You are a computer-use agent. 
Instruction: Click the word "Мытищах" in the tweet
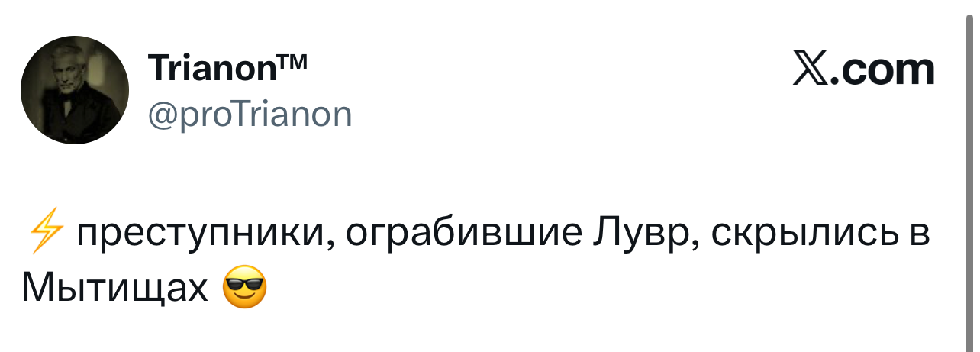pyautogui.click(x=114, y=289)
